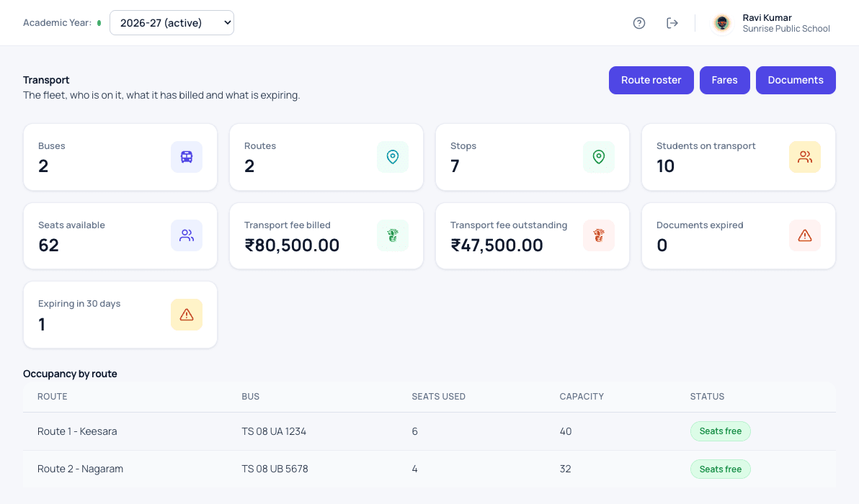Viewport: 859px width, 504px height.
Task: Click the Stops count 7
Action: (x=455, y=166)
